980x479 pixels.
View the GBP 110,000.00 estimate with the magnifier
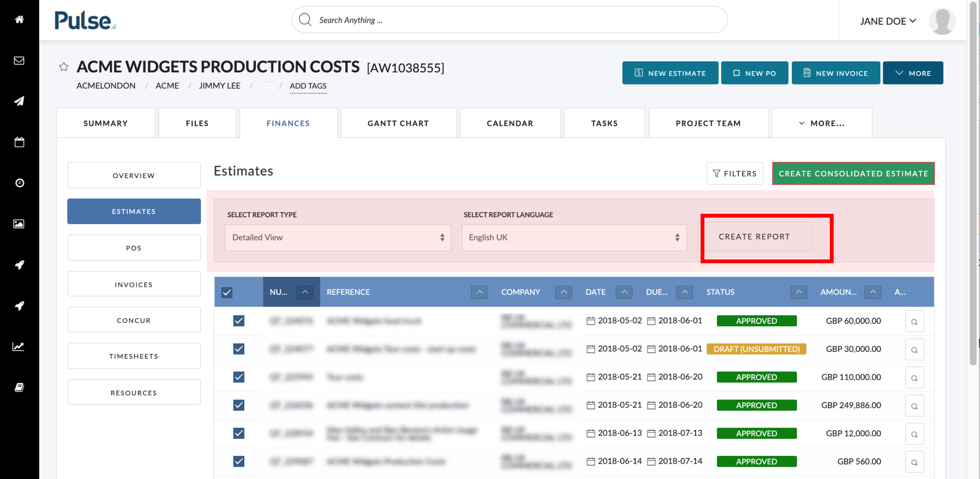[x=915, y=378]
